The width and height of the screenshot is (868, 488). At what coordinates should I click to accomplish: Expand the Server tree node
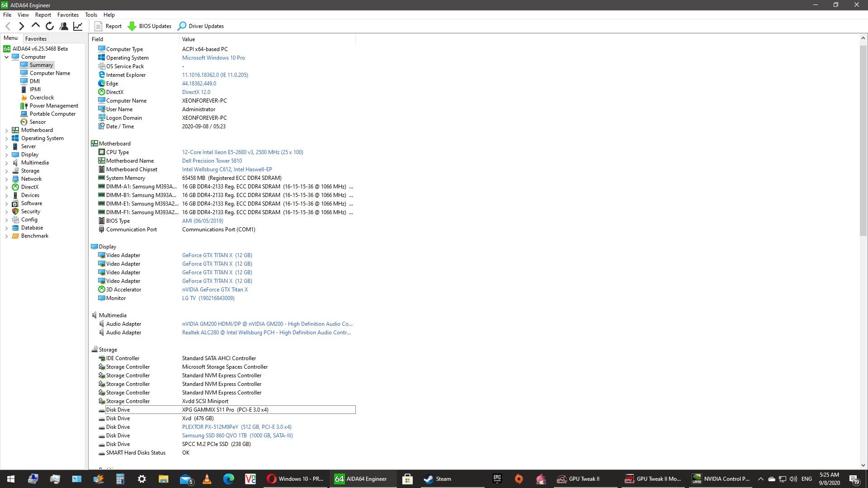[x=7, y=146]
